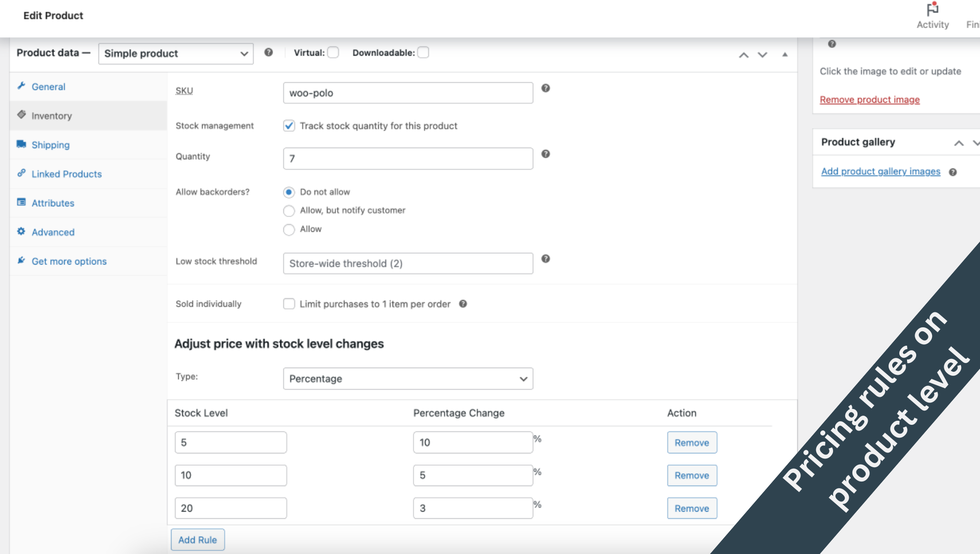The image size is (980, 554).
Task: Collapse the Product data panel
Action: click(785, 54)
